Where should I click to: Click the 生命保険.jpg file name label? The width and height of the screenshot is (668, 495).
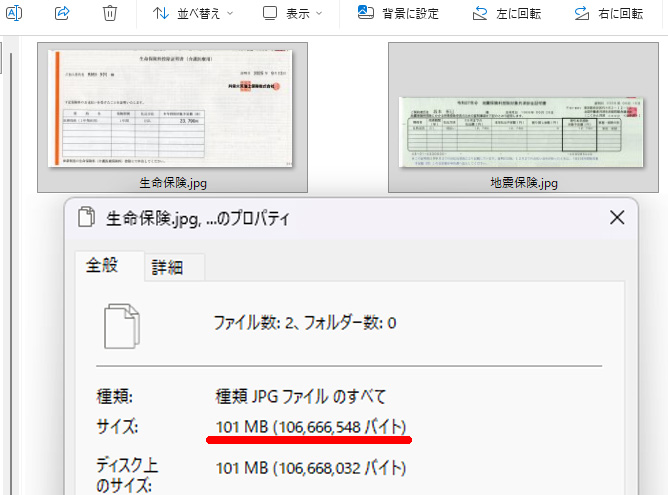click(173, 184)
